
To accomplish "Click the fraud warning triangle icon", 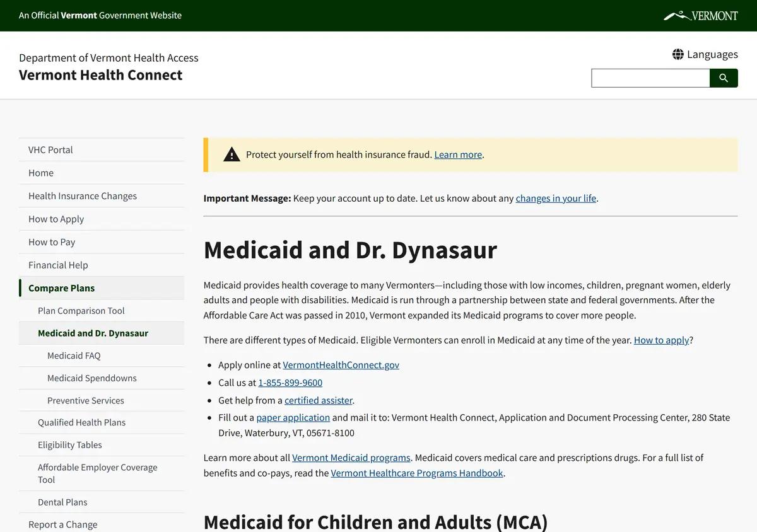I will (x=232, y=154).
